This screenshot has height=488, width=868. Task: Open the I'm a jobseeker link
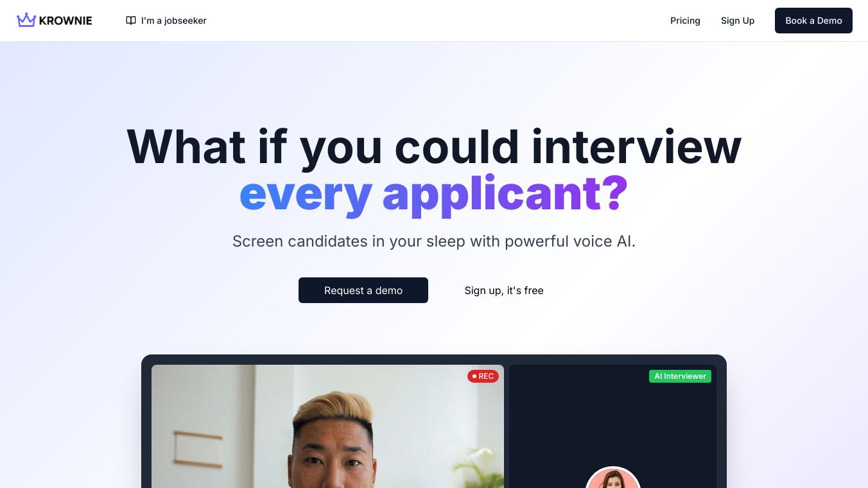pyautogui.click(x=166, y=21)
